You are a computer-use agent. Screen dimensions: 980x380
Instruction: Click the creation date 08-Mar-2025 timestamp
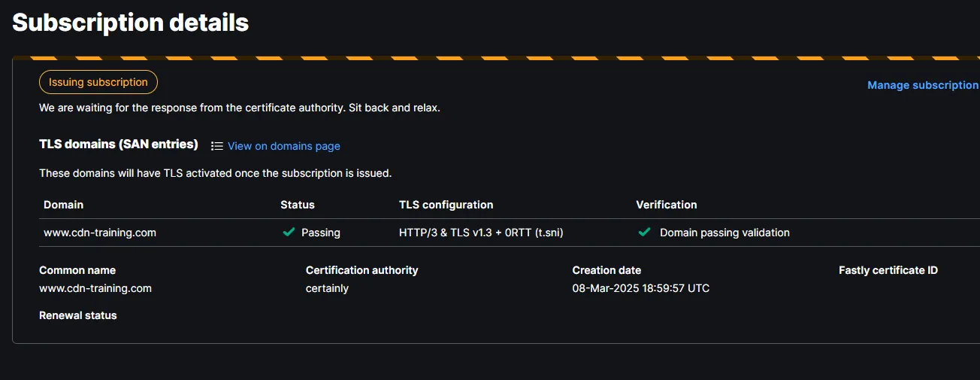tap(640, 288)
